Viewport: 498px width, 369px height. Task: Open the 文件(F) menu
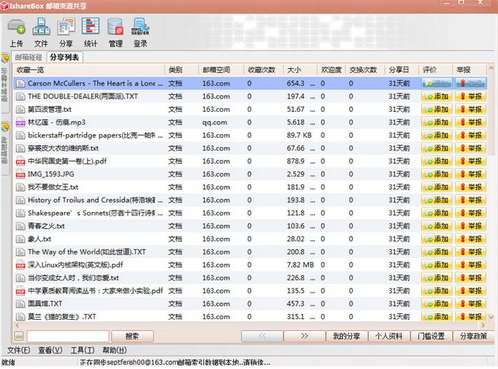coord(19,350)
